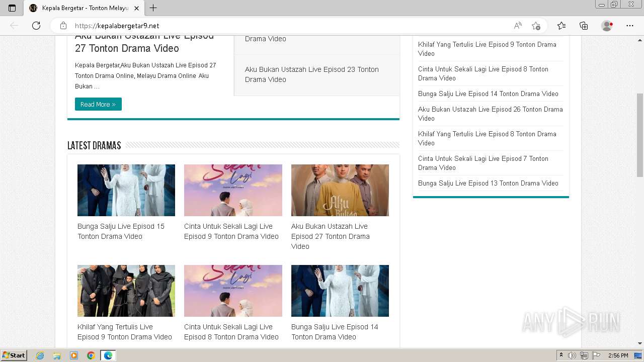Open the Windows Start menu
This screenshot has width=644, height=362.
14,355
